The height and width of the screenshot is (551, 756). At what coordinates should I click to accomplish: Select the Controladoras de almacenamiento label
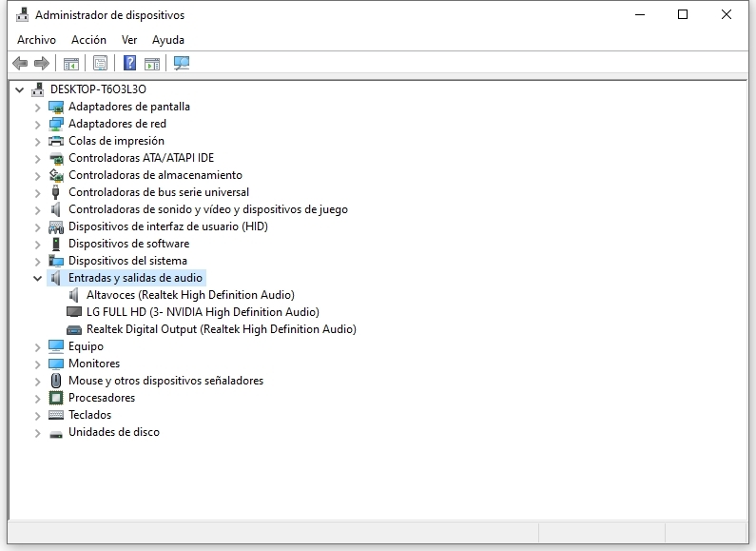[155, 175]
